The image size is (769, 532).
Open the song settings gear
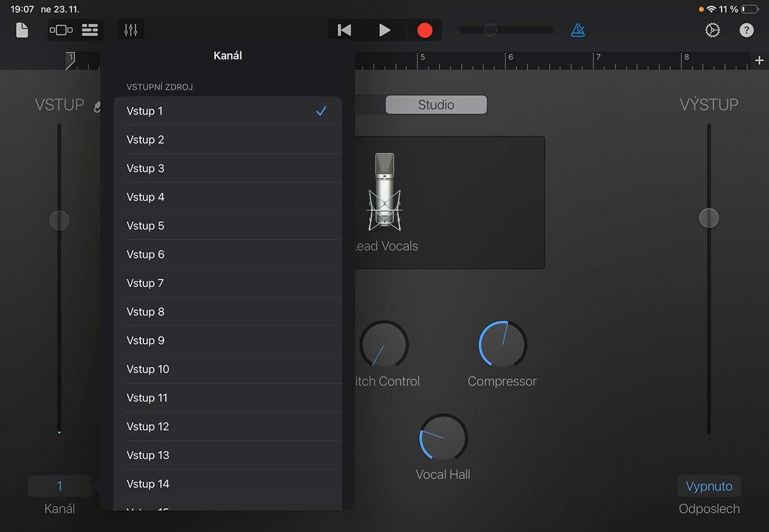(712, 30)
